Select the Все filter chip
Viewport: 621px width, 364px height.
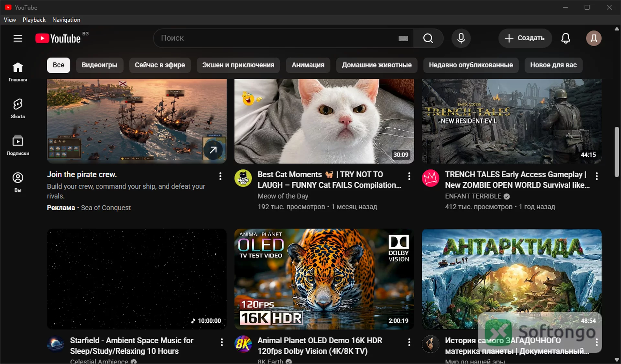click(59, 65)
